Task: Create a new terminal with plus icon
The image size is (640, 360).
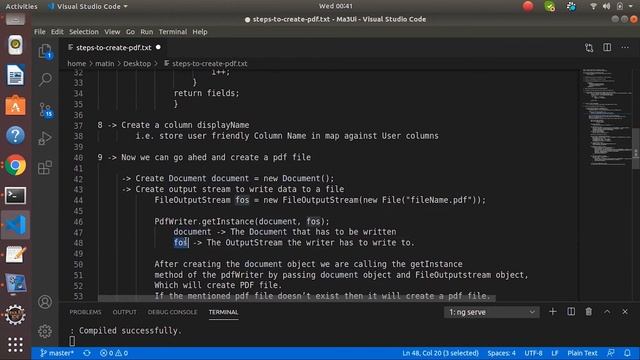Action: (553, 312)
